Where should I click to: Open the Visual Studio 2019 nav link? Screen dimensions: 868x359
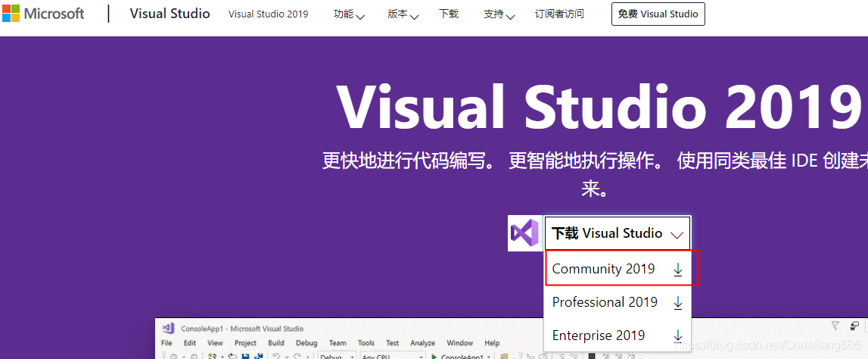269,14
